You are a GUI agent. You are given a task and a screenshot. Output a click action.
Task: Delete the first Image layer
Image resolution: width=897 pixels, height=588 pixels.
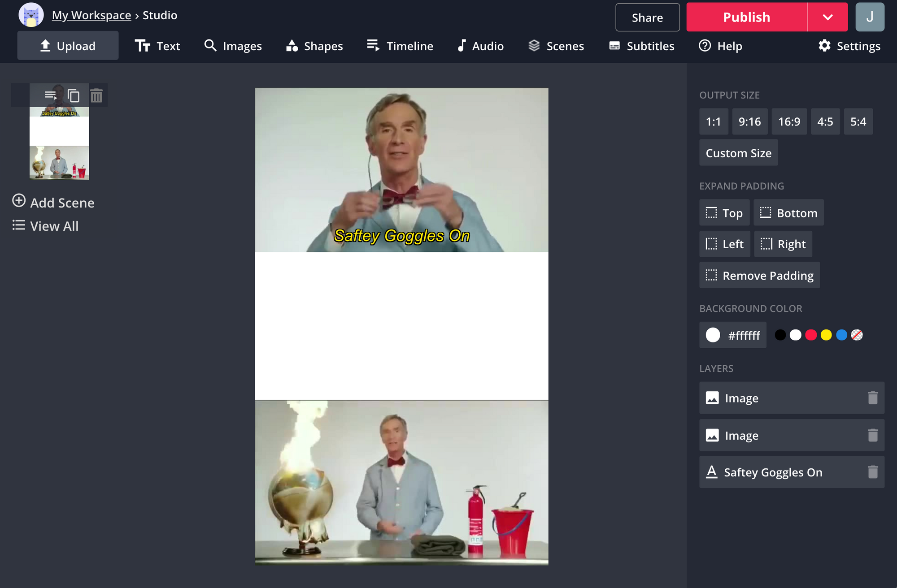(x=872, y=398)
